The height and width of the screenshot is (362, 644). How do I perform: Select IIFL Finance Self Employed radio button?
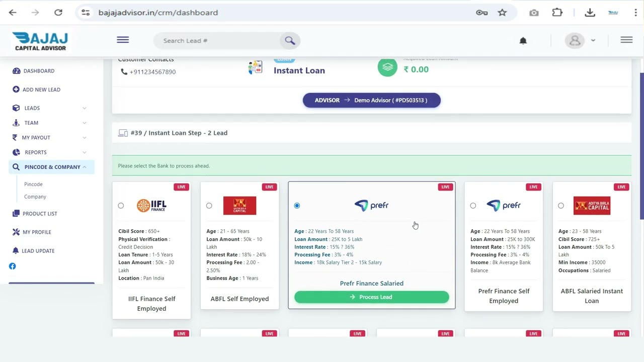[x=121, y=206]
